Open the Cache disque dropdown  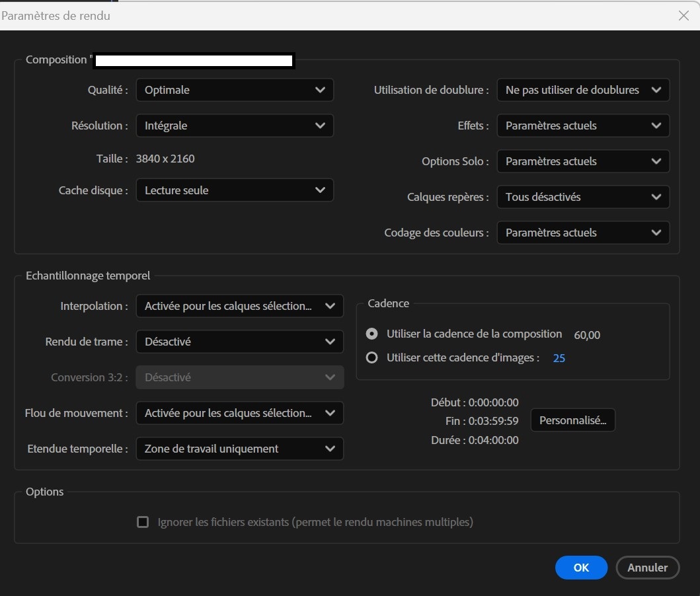pos(235,190)
